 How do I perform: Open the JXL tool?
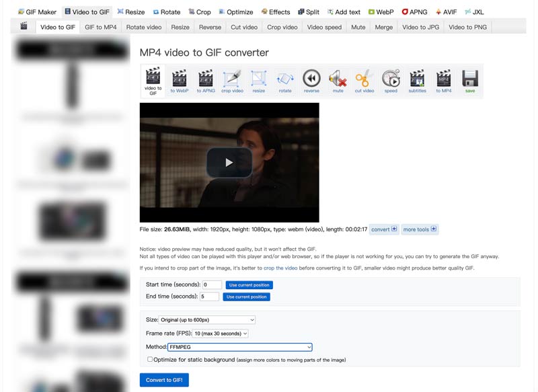point(474,12)
